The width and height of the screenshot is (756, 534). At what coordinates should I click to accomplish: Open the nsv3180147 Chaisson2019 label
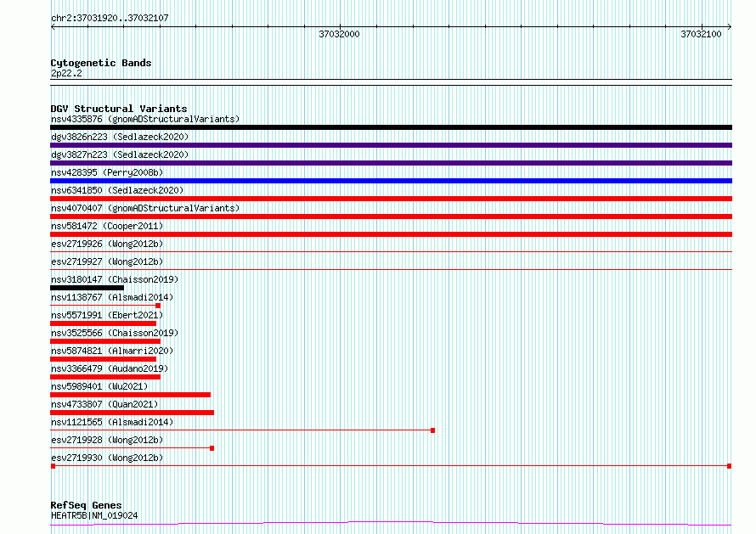115,279
